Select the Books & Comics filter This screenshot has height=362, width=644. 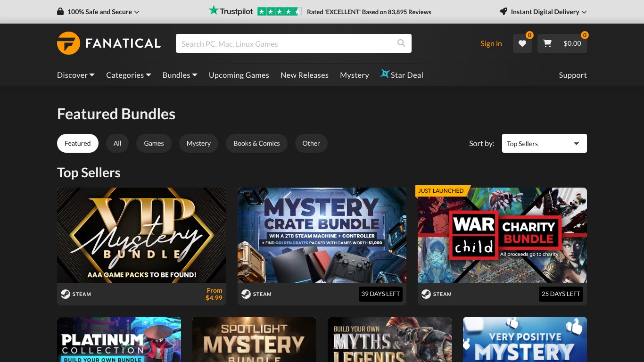click(x=257, y=143)
